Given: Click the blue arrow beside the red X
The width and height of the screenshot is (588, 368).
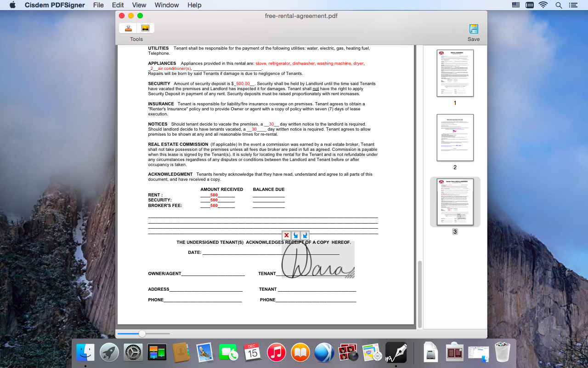Looking at the screenshot, I should click(x=295, y=235).
